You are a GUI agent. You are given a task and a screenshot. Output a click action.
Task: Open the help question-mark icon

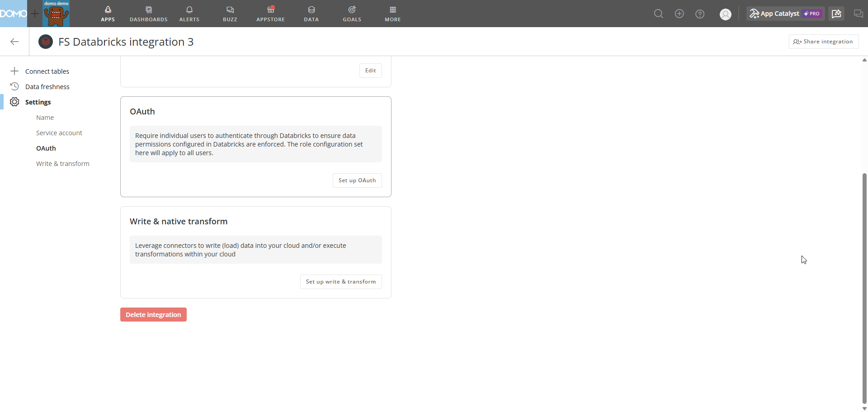tap(700, 14)
